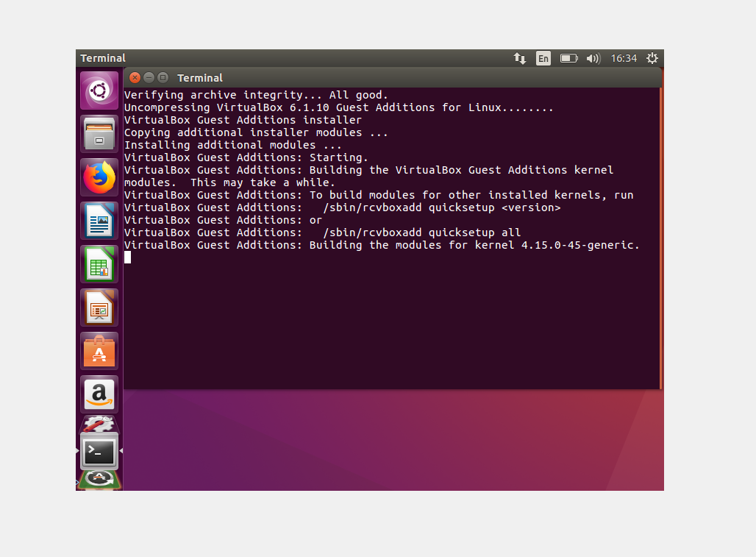Open the Firefox web browser from the launcher
The width and height of the screenshot is (756, 557).
[99, 177]
